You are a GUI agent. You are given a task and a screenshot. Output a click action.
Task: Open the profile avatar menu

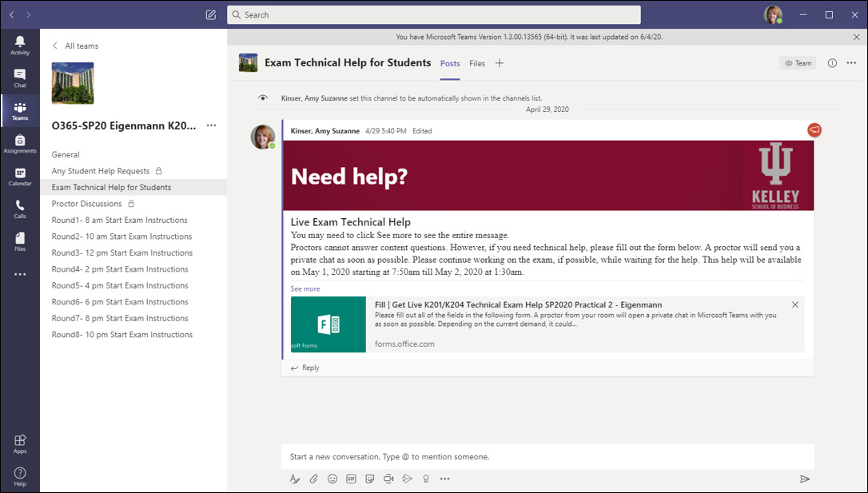[774, 15]
